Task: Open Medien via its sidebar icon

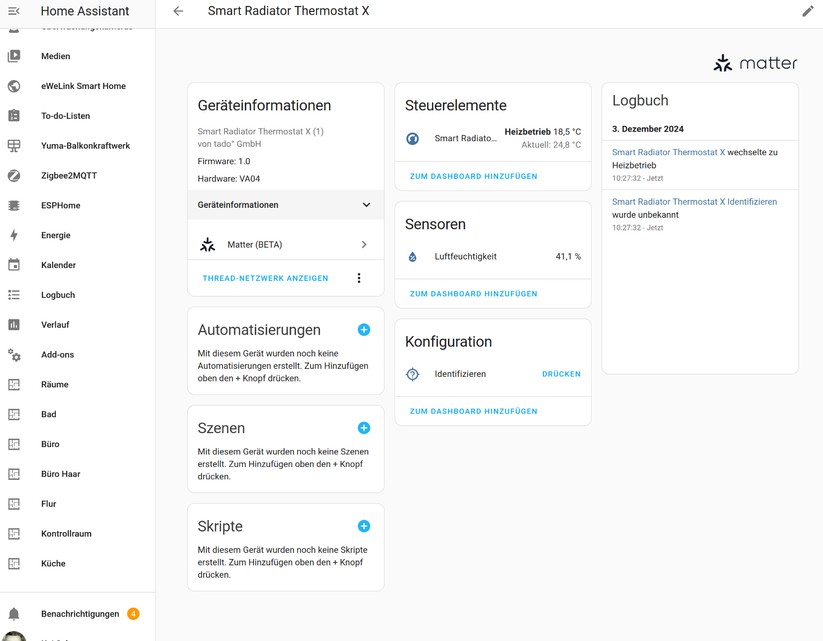Action: pyautogui.click(x=14, y=56)
